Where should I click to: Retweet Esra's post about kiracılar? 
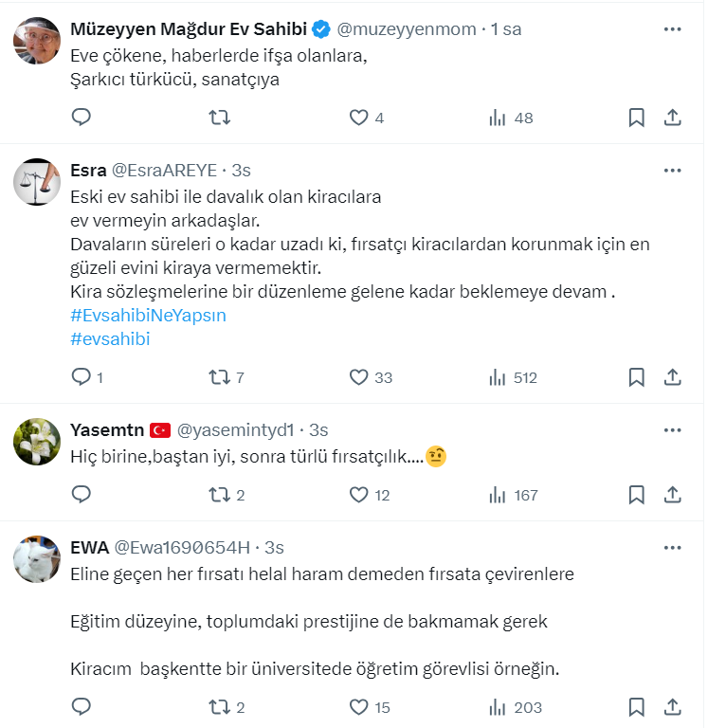pos(219,377)
